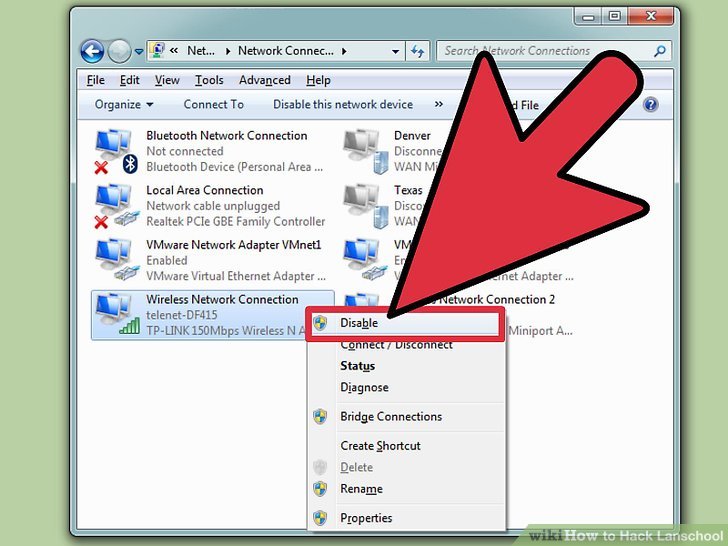Open the File menu

click(96, 80)
